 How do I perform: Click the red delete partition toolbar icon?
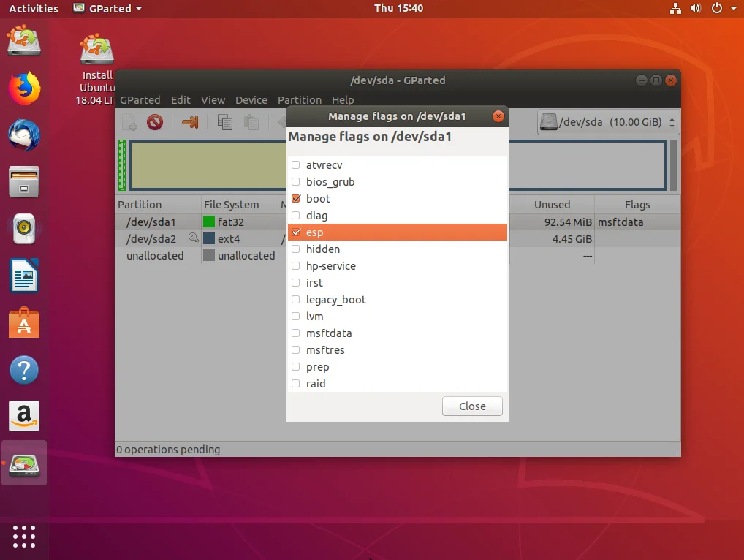[154, 122]
